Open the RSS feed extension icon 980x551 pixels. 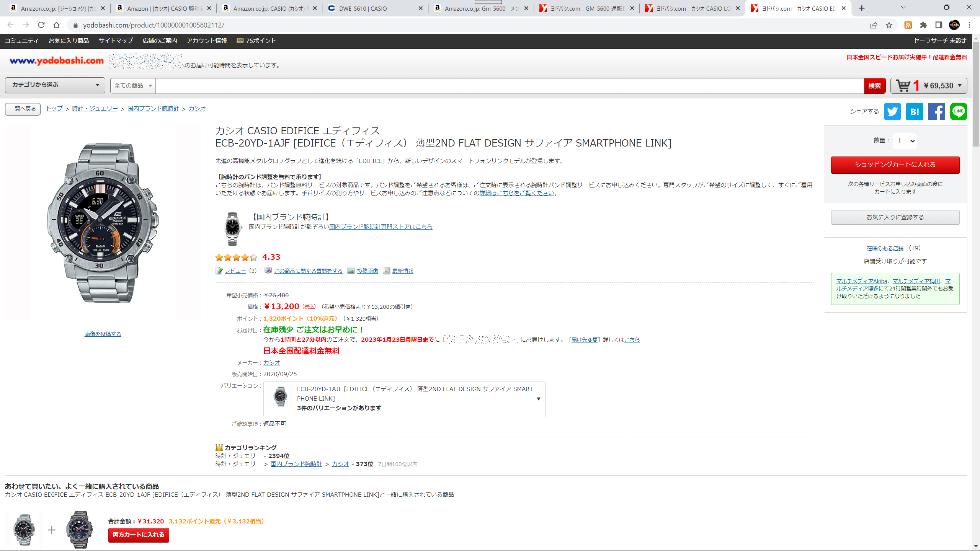pos(908,25)
